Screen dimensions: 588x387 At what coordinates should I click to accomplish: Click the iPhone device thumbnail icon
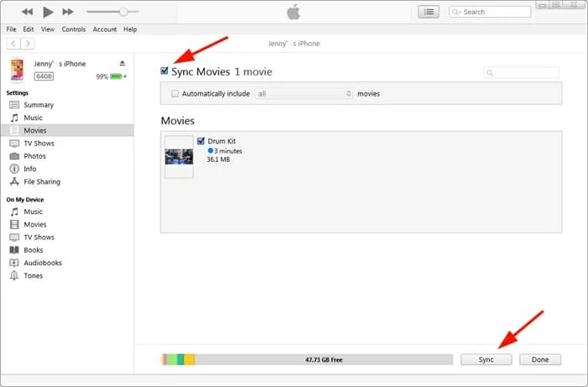tap(17, 70)
